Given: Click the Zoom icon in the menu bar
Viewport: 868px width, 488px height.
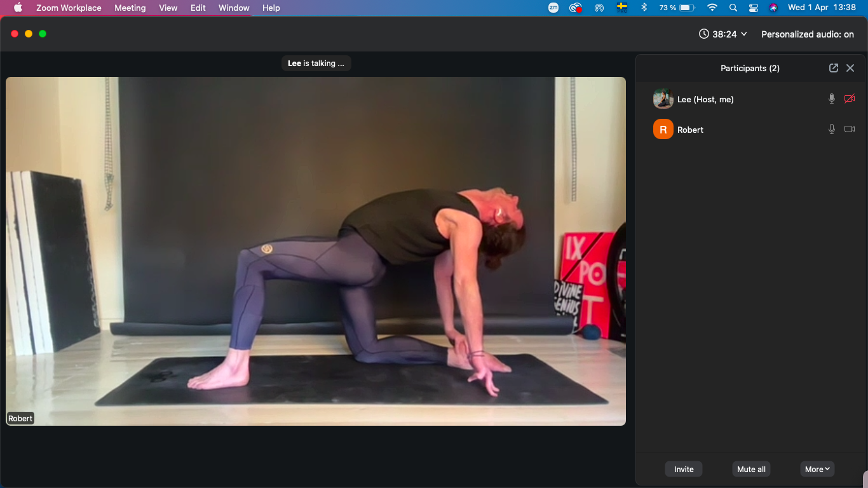Looking at the screenshot, I should coord(553,8).
